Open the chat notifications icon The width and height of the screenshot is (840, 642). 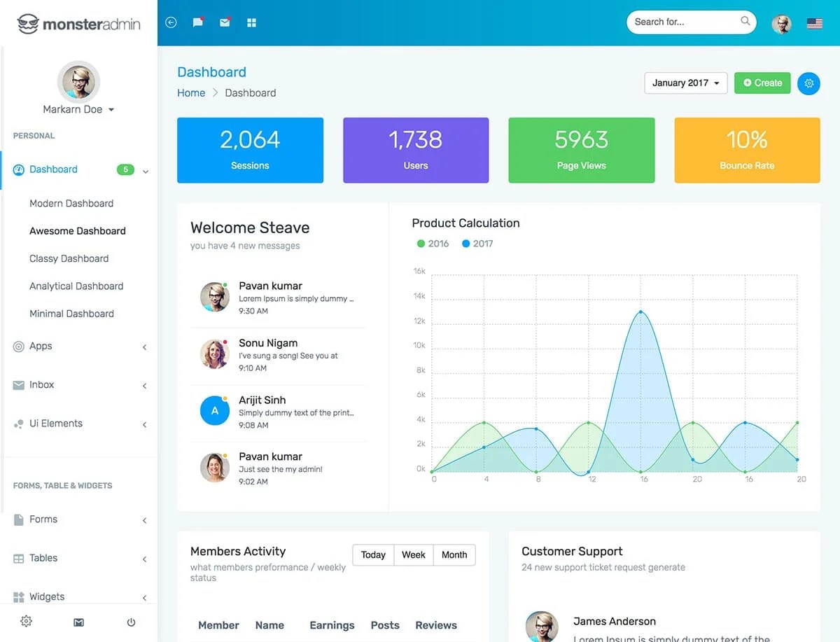197,22
